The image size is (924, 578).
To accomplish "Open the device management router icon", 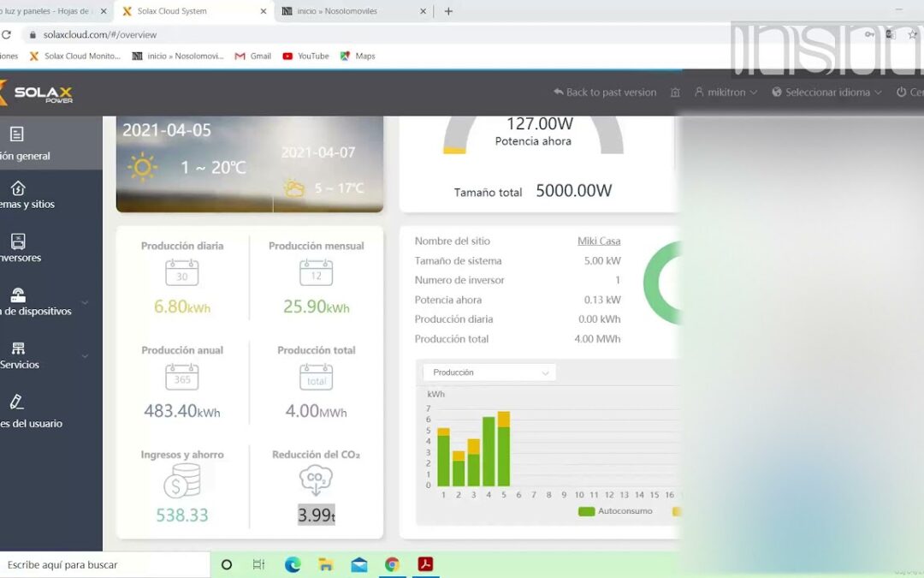I will tap(18, 295).
